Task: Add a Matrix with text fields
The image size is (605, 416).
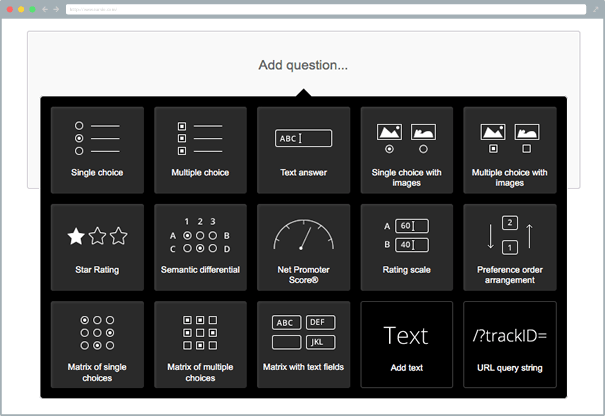Action: pos(303,344)
